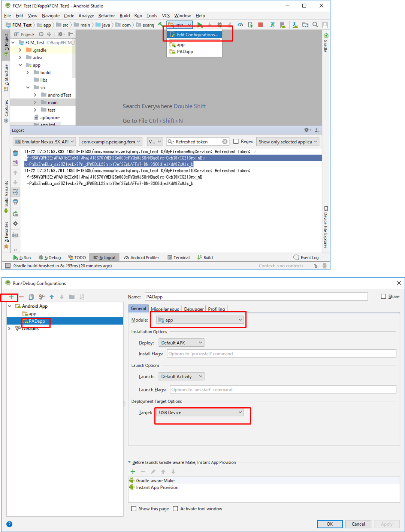Collapse the src folder in project tree

pos(28,88)
